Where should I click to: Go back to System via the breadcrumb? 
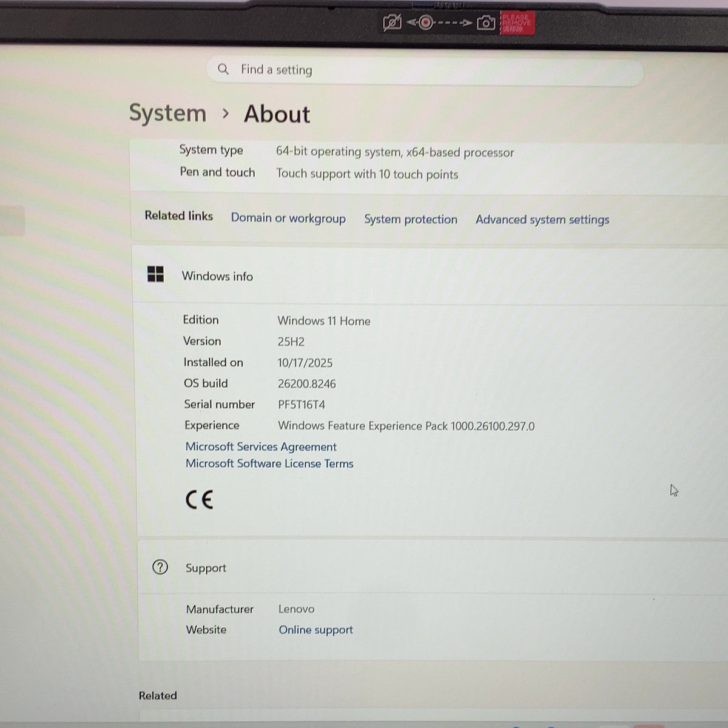(167, 113)
